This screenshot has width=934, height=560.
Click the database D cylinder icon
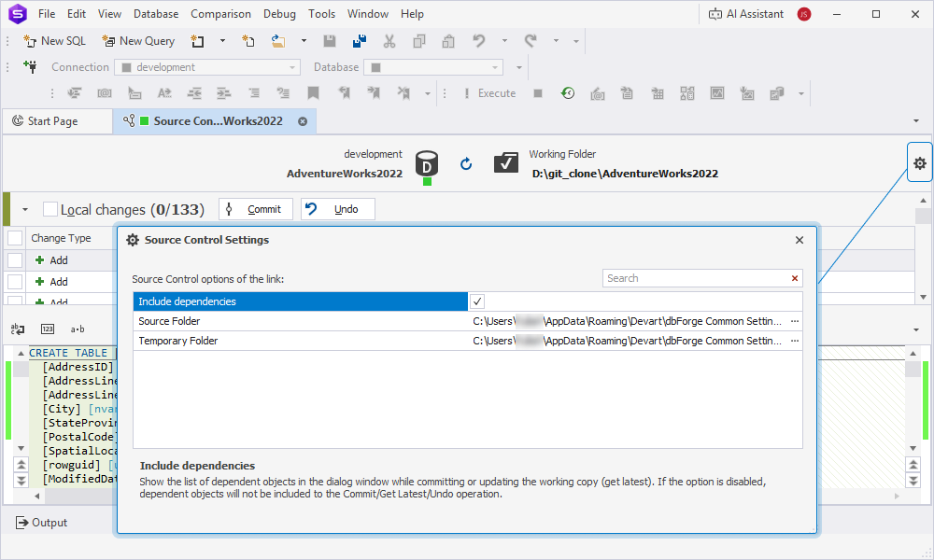point(427,164)
